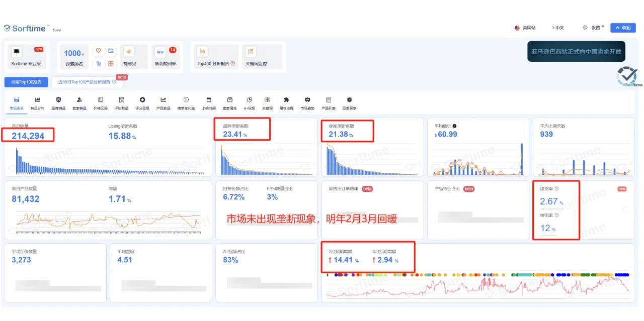Switch to the 当前Top100报告 tab
644x321 pixels.
pyautogui.click(x=27, y=81)
